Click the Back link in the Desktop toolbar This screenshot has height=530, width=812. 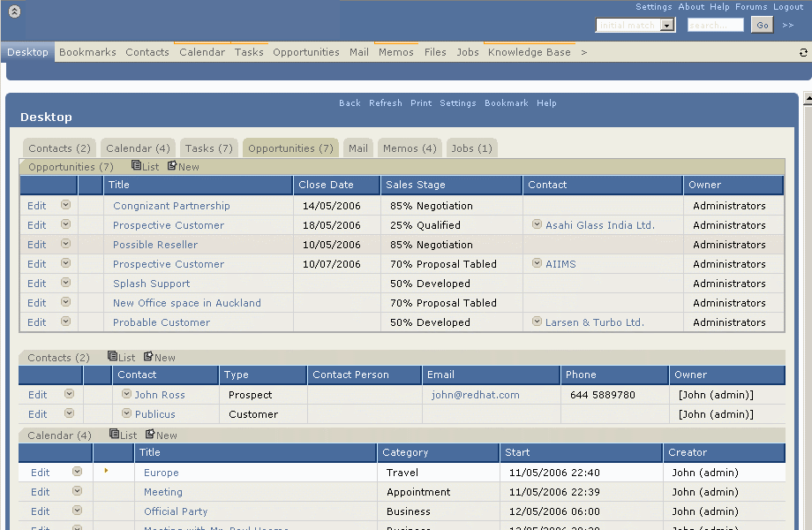pos(350,103)
